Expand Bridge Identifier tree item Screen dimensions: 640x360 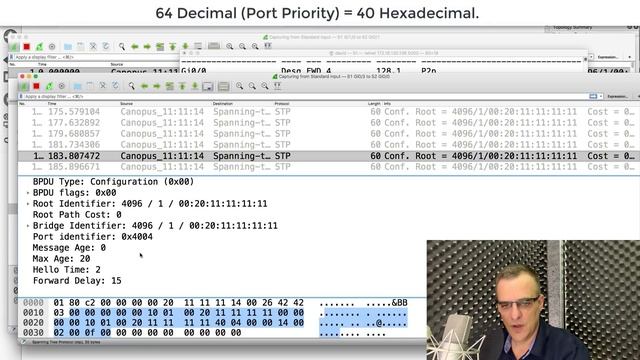pos(28,226)
